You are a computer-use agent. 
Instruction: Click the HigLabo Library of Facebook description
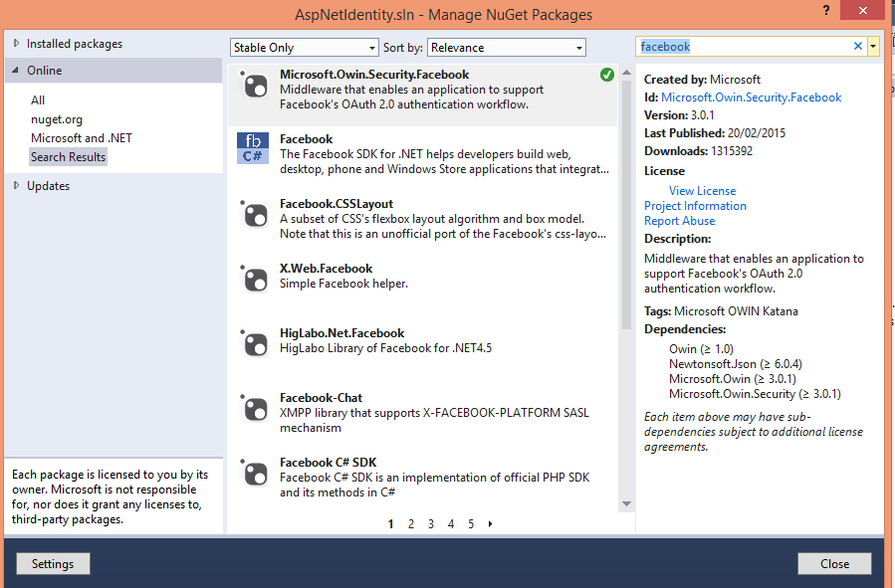pyautogui.click(x=385, y=348)
